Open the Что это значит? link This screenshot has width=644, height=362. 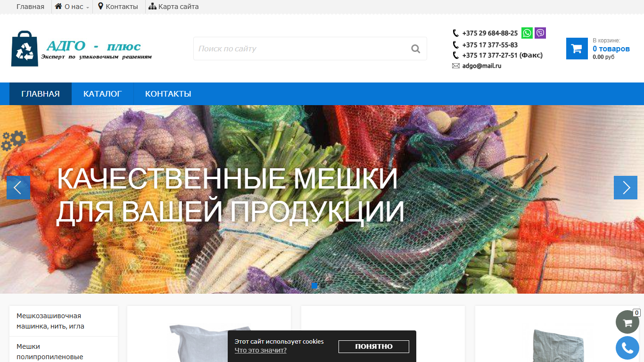pos(261,350)
